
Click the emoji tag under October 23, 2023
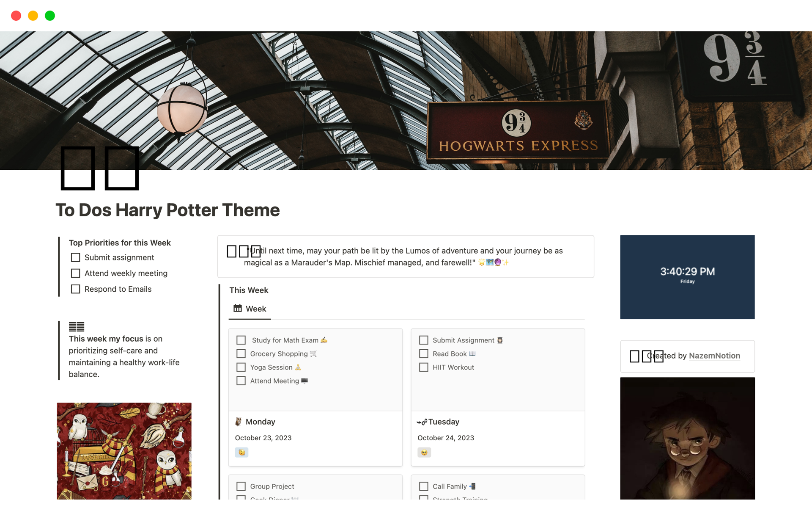[241, 452]
